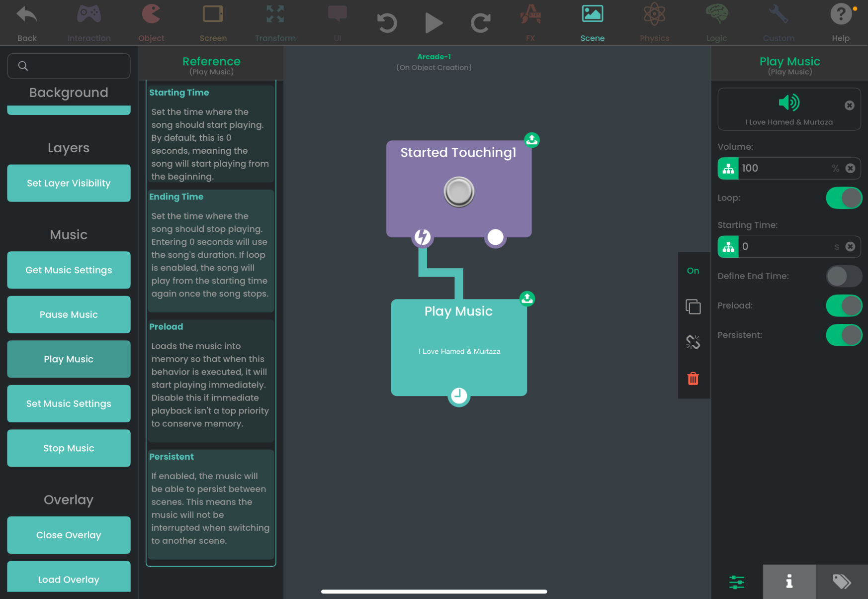Enable the Define End Time toggle
The height and width of the screenshot is (599, 868).
pyautogui.click(x=844, y=276)
